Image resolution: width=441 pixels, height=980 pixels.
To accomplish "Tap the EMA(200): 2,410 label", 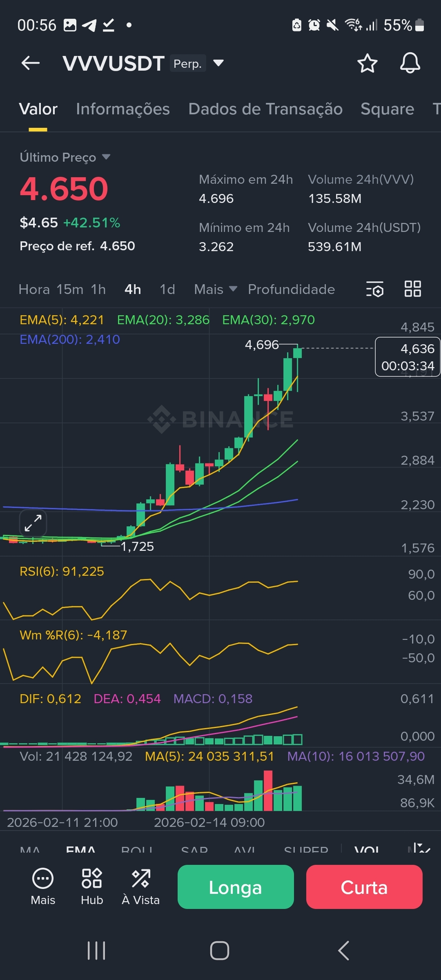I will 70,339.
